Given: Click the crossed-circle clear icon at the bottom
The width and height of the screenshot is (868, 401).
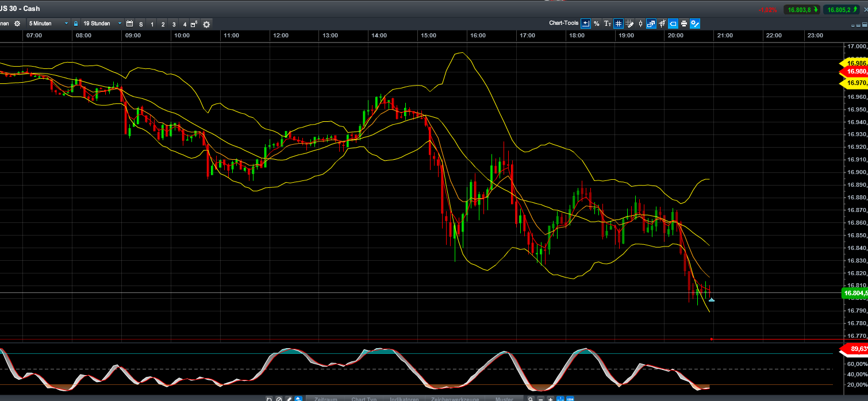Looking at the screenshot, I should click(279, 399).
